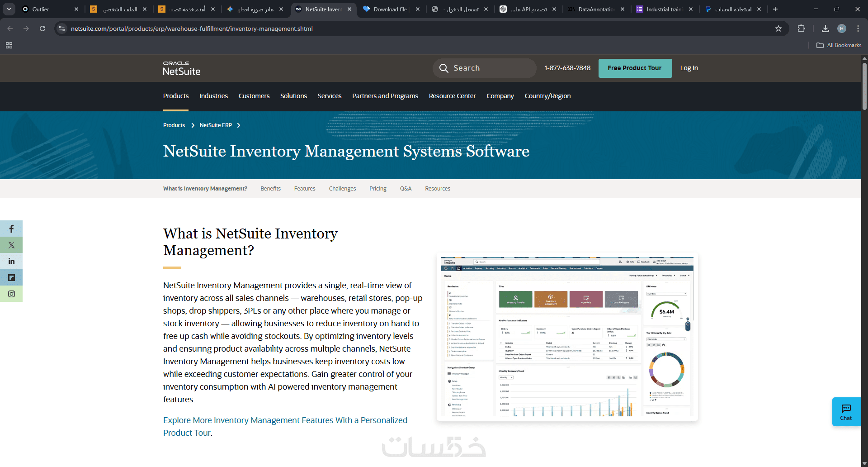The height and width of the screenshot is (467, 868).
Task: Click the browser address bar URL
Action: tap(192, 29)
